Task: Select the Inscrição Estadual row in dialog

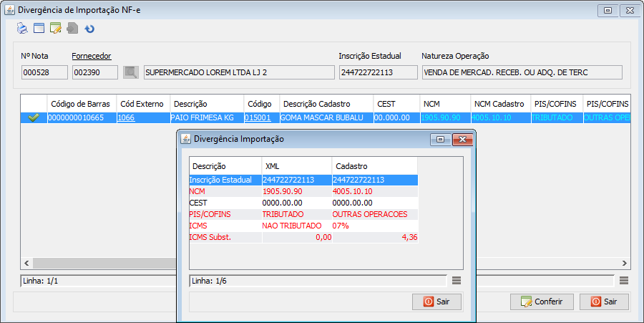Action: (x=303, y=180)
